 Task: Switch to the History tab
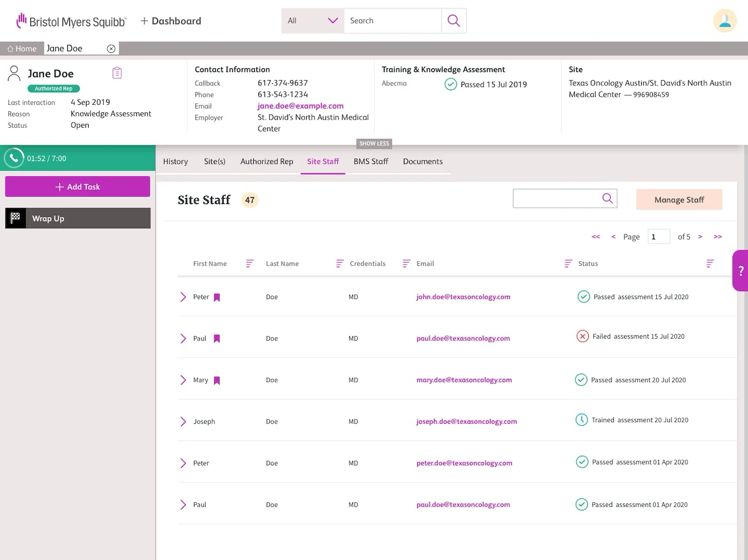coord(175,161)
